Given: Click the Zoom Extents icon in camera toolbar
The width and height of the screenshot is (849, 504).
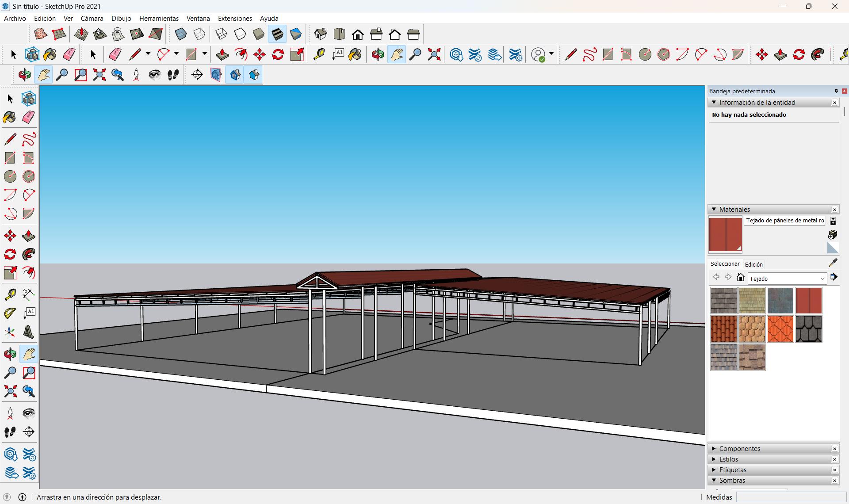Looking at the screenshot, I should (99, 75).
